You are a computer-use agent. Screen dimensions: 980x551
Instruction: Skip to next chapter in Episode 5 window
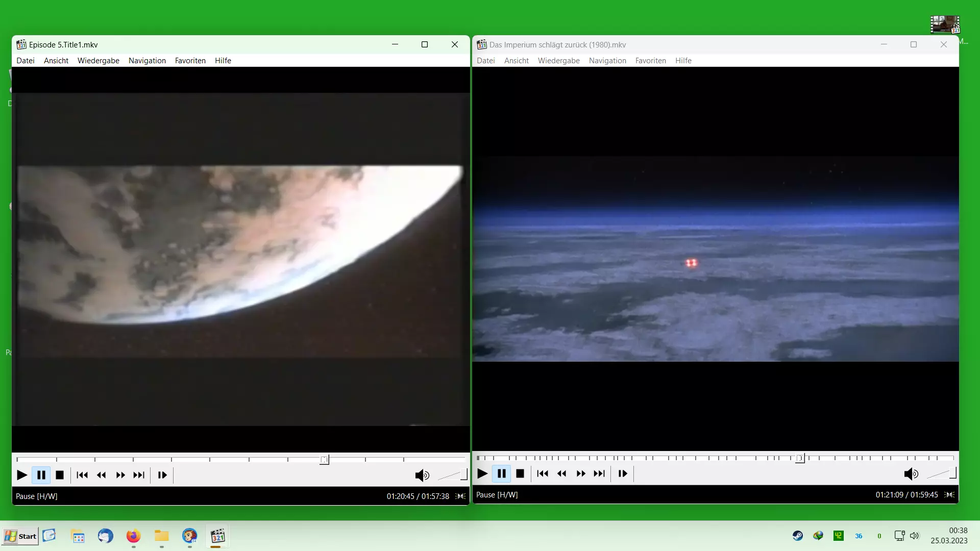coord(139,475)
